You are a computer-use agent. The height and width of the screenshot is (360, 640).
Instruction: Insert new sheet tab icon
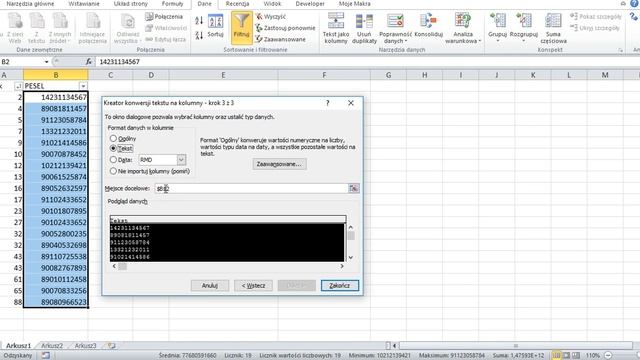pyautogui.click(x=111, y=345)
